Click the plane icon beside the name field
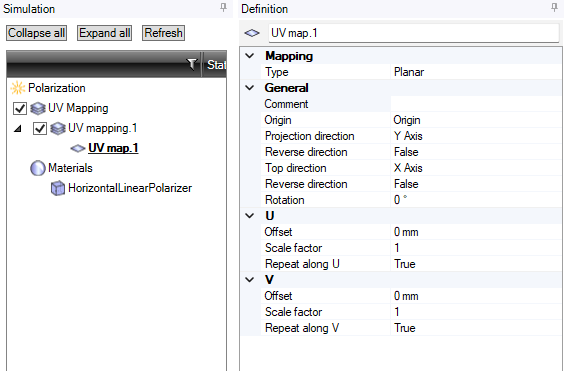The image size is (564, 371). [x=252, y=33]
